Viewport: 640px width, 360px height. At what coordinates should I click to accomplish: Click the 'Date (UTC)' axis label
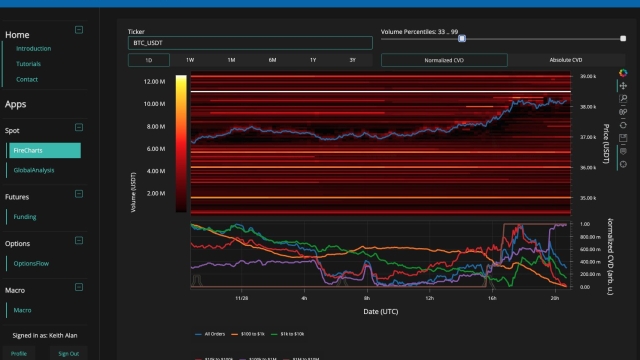(x=381, y=311)
